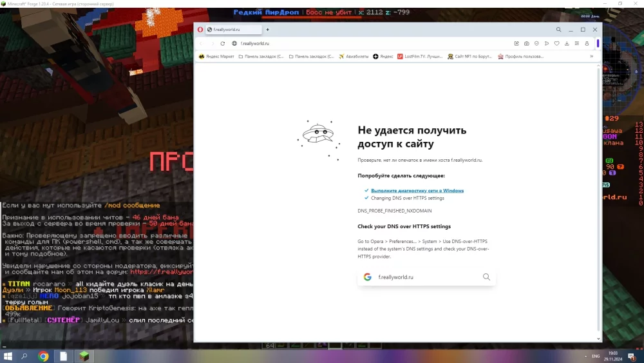Open the Windows Start menu
The width and height of the screenshot is (644, 363).
[8, 356]
